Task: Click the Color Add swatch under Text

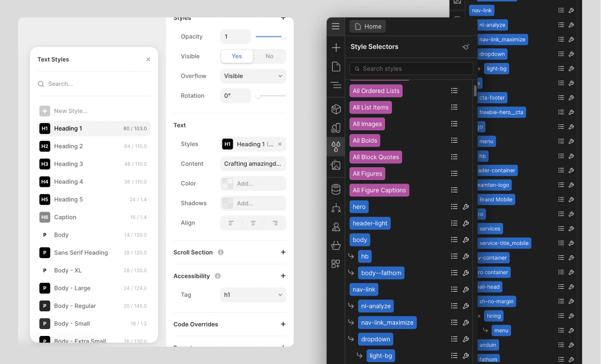Action: 227,183
